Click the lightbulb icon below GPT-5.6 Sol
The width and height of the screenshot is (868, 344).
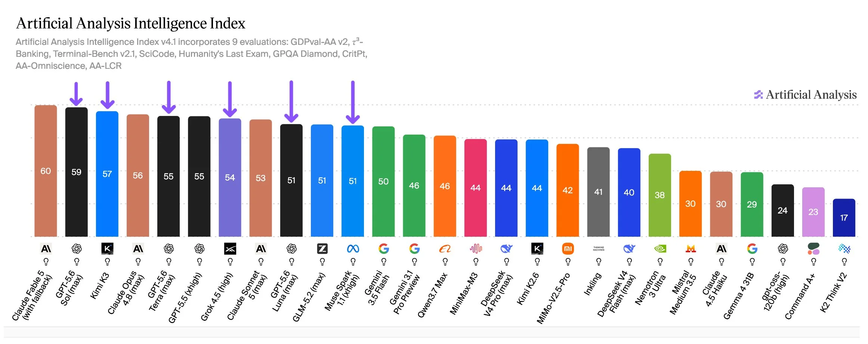tap(77, 261)
